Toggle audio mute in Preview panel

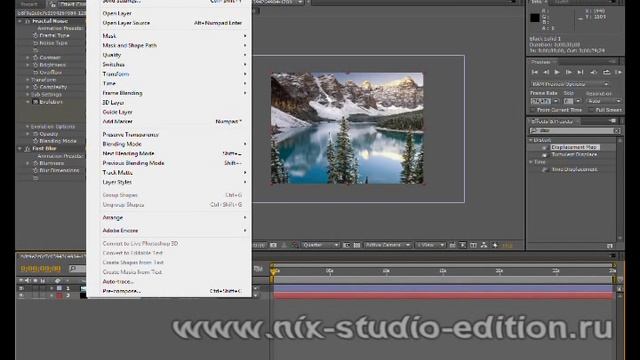tap(594, 72)
